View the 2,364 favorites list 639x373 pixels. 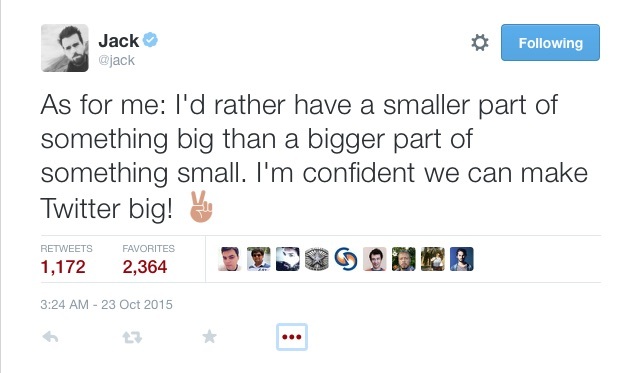[x=145, y=267]
